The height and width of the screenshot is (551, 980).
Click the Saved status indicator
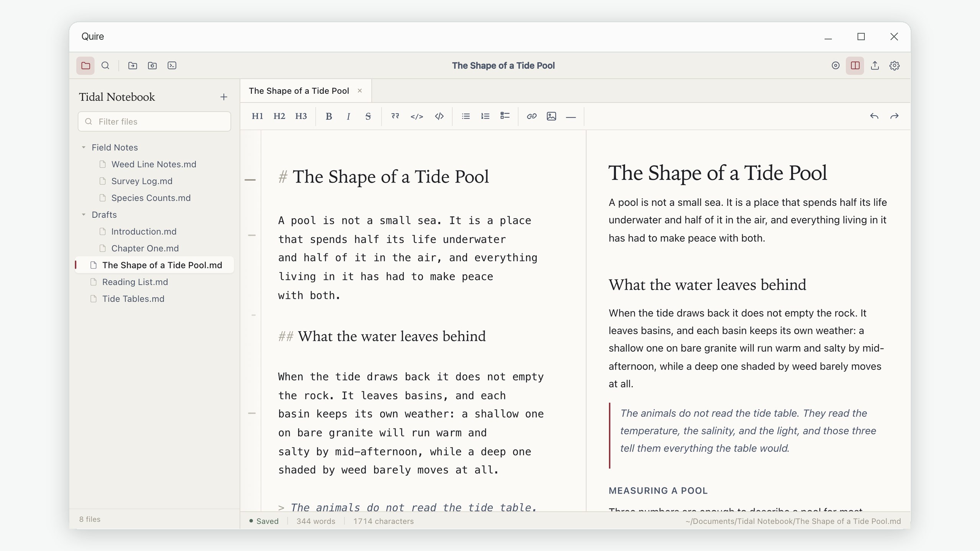point(264,521)
